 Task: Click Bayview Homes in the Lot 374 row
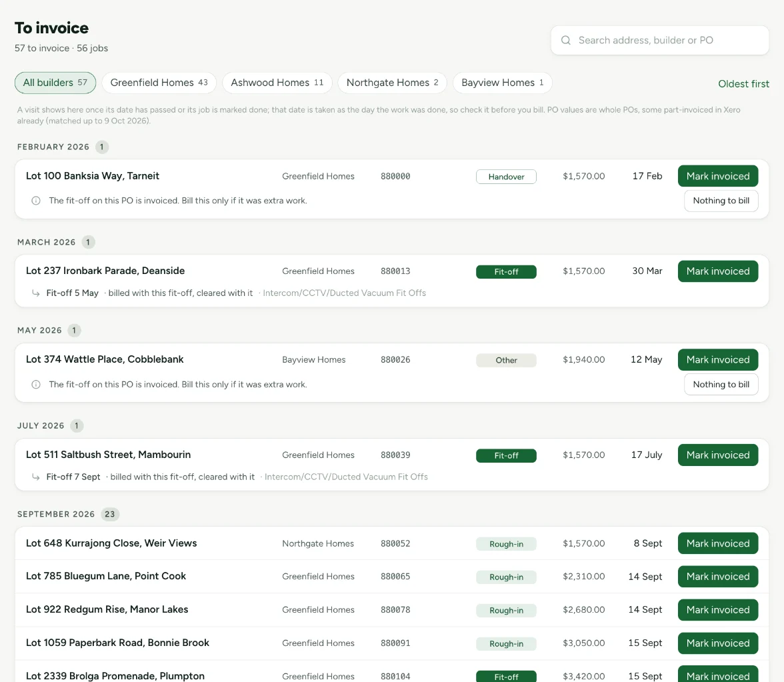[x=313, y=359]
